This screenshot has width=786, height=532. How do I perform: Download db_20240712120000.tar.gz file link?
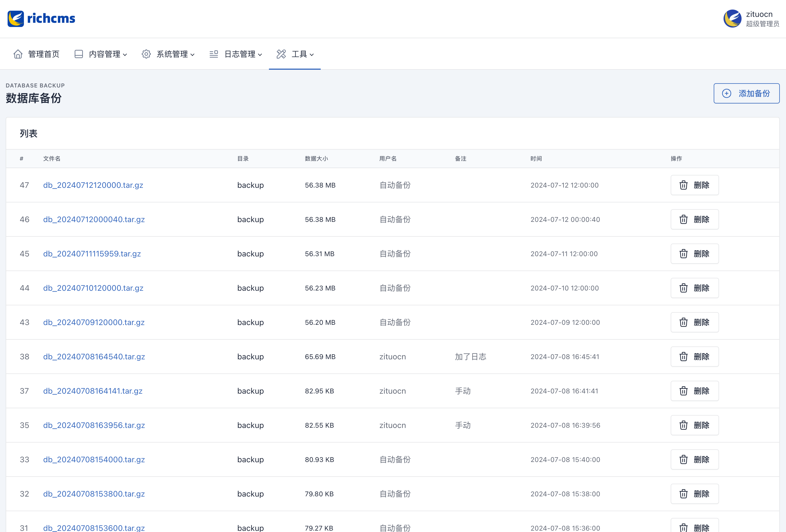tap(93, 185)
